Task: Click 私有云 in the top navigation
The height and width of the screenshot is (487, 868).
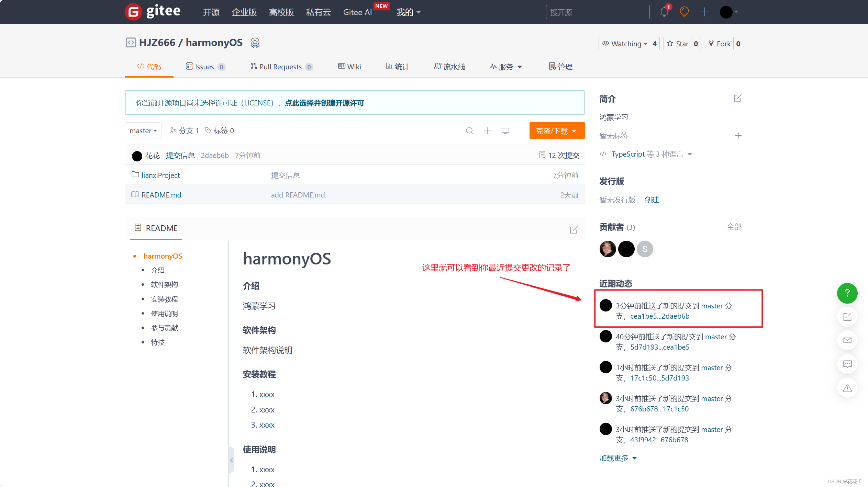Action: click(318, 12)
